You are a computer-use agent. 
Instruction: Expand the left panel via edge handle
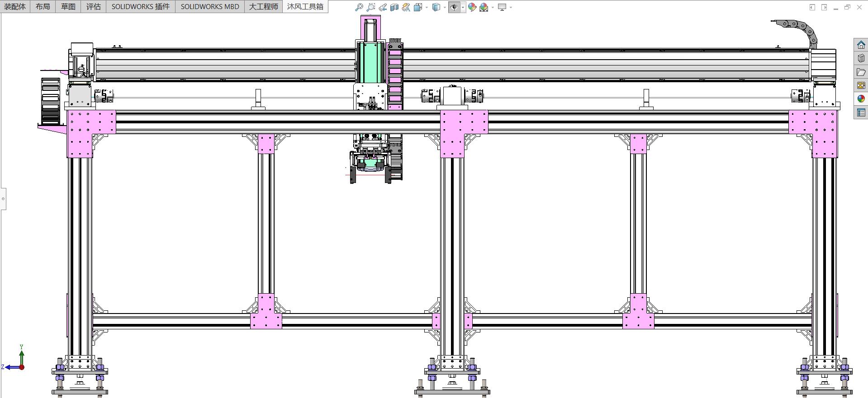(3, 199)
